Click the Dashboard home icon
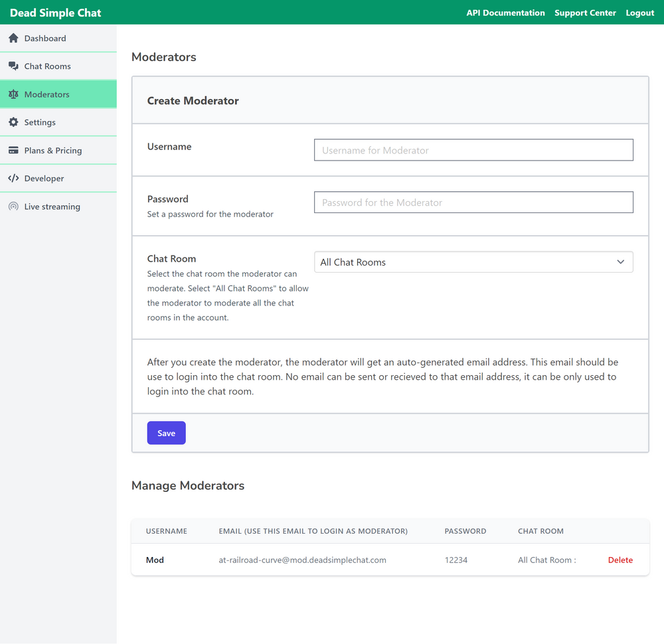The image size is (664, 644). pos(13,38)
